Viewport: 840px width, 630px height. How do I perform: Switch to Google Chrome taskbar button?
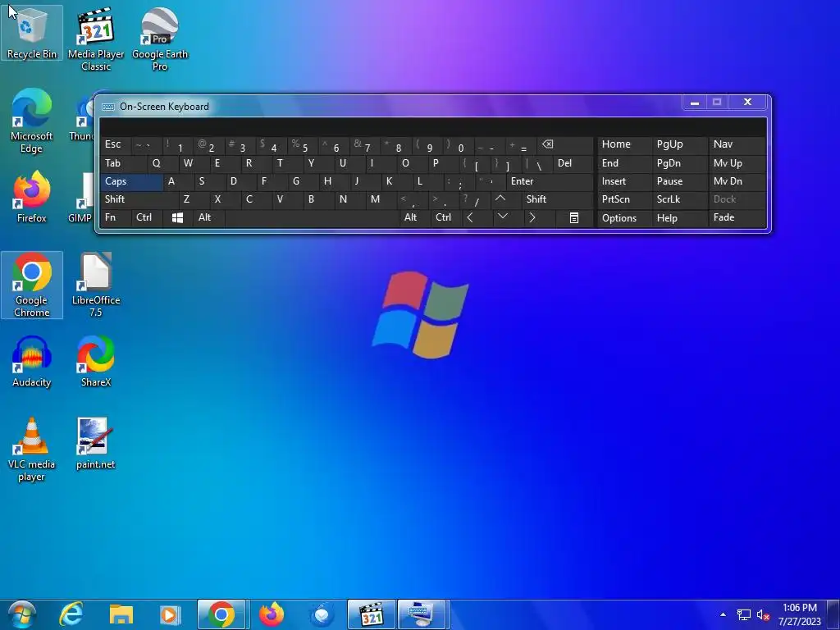pos(221,614)
